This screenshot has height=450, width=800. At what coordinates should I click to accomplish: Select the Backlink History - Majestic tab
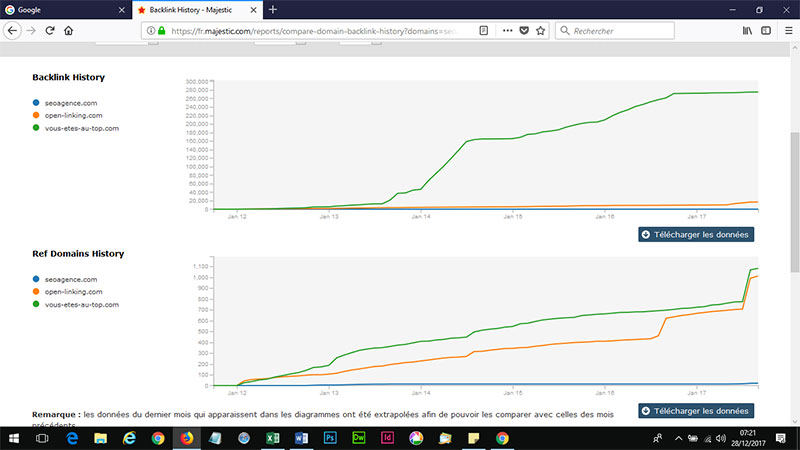(x=197, y=10)
